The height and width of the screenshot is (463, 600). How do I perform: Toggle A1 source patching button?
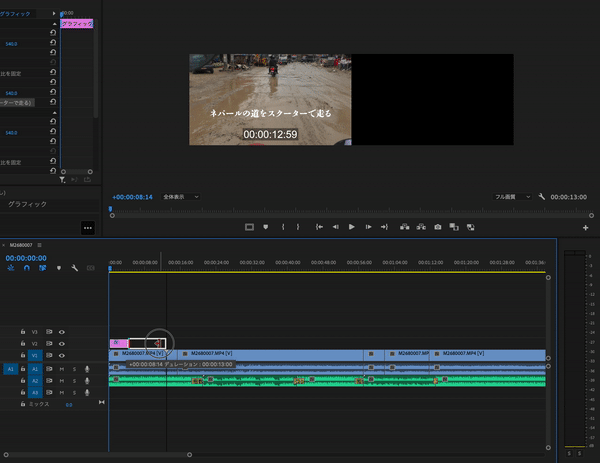point(11,369)
